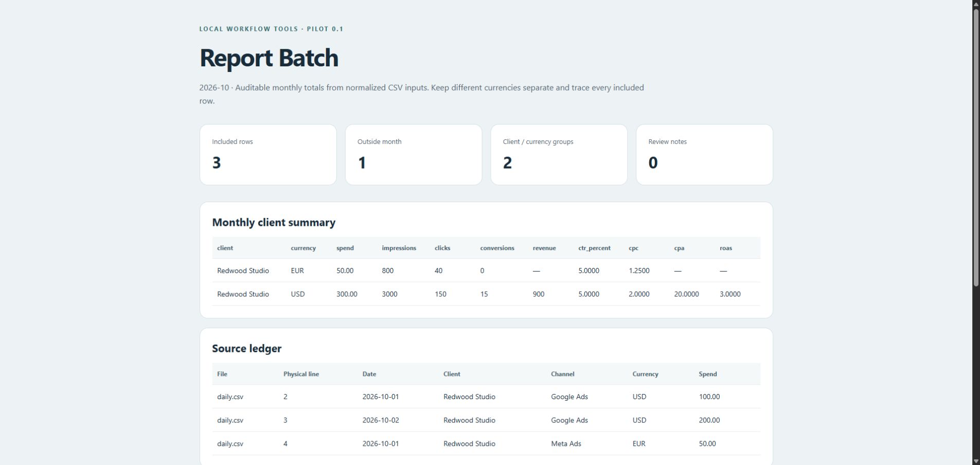Click the Channel column header
Viewport: 980px width, 465px height.
click(562, 374)
